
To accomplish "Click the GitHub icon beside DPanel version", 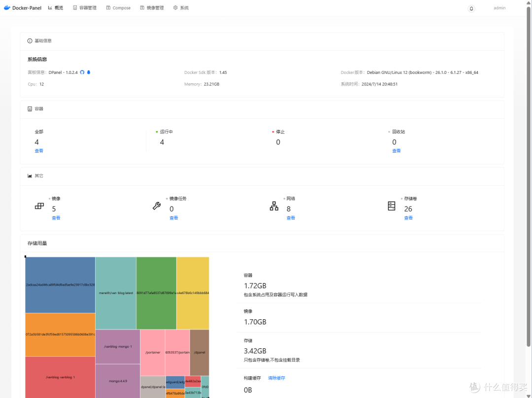I will (x=83, y=72).
